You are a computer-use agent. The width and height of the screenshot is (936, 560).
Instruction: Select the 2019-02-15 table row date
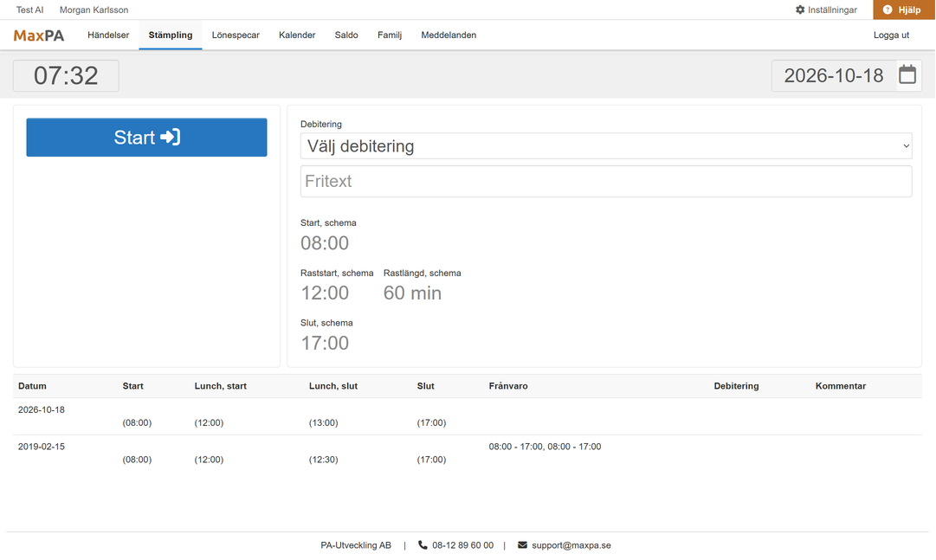coord(42,447)
